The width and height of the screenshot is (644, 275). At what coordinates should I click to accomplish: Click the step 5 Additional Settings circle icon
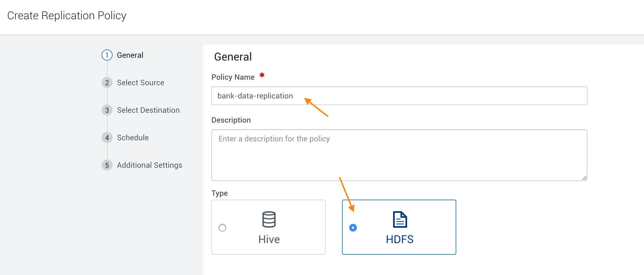(x=107, y=165)
